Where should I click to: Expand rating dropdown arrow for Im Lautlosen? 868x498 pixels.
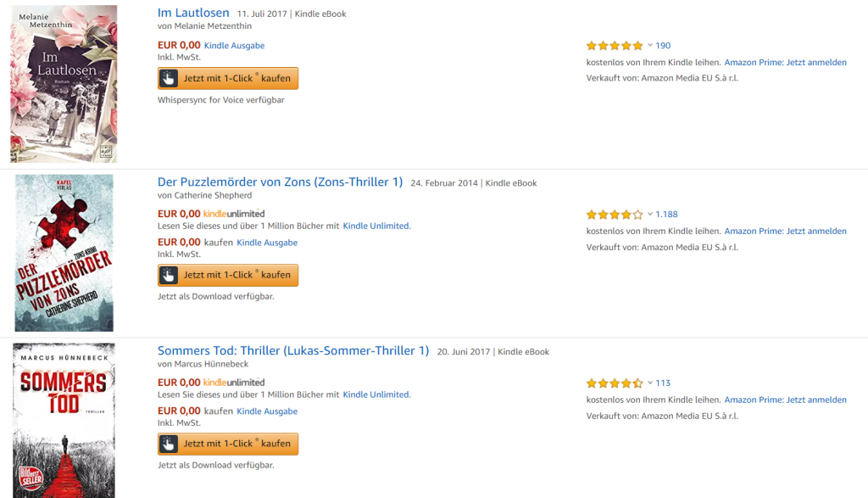(650, 45)
